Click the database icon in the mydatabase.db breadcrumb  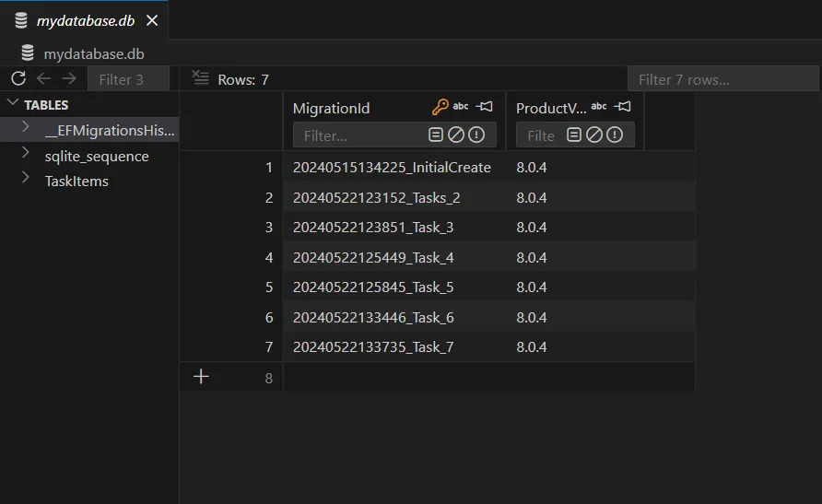coord(28,53)
